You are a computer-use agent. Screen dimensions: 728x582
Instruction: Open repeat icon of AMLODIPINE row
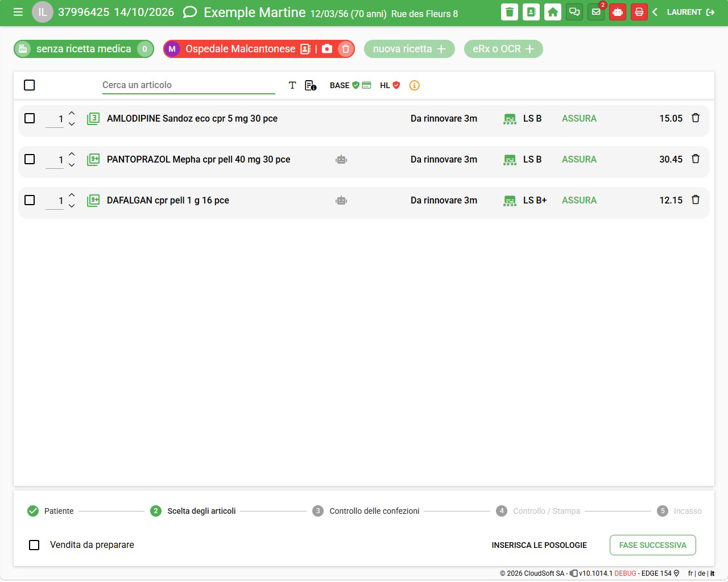point(93,118)
